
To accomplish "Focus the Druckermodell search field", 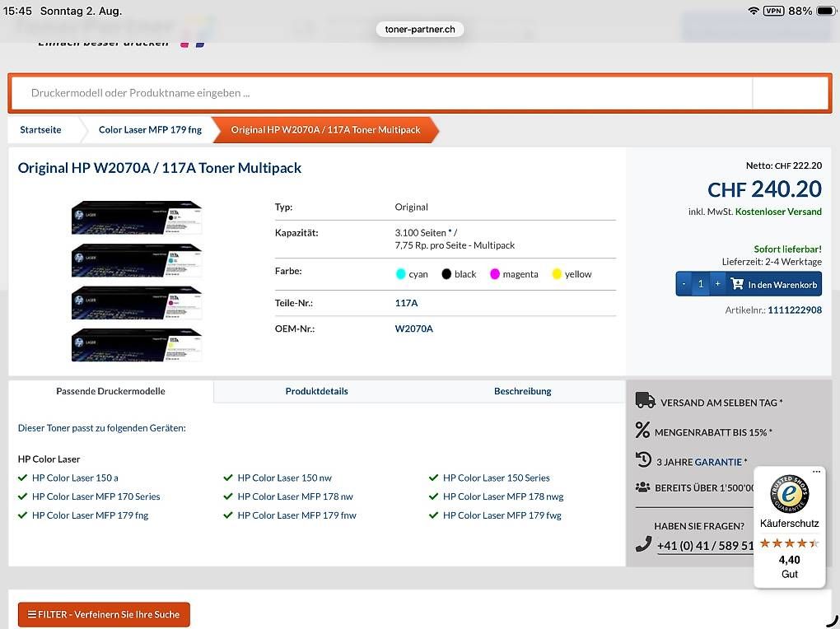I will tap(381, 93).
